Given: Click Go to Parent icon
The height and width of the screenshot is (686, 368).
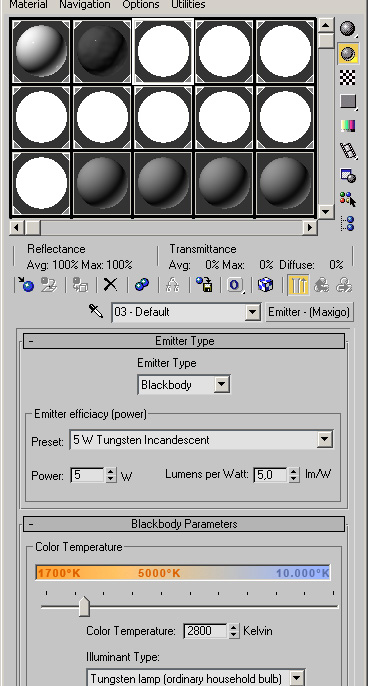Looking at the screenshot, I should coord(322,285).
